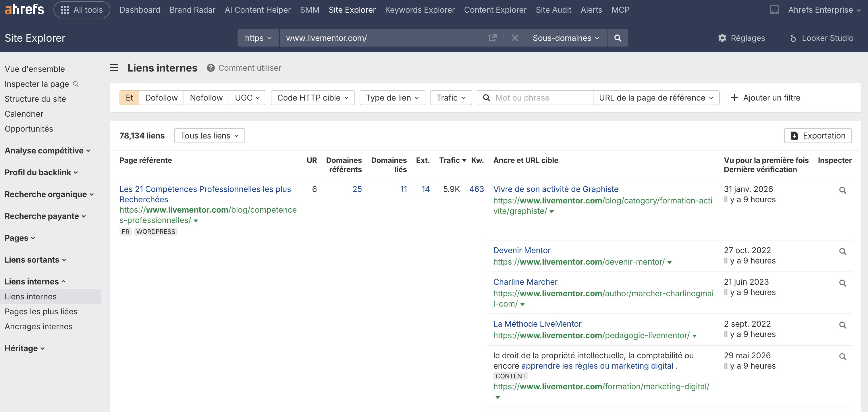Viewport: 868px width, 412px height.
Task: Expand Profil du backlink section
Action: coord(41,172)
